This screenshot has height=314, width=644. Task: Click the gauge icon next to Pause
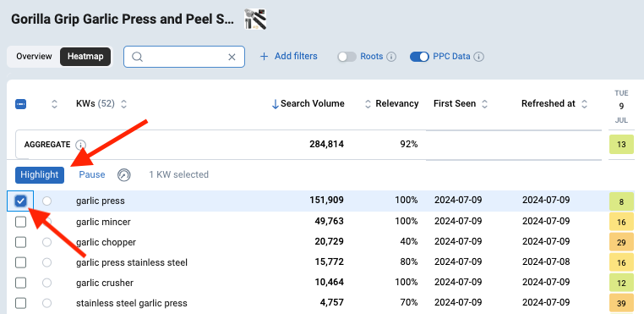pyautogui.click(x=123, y=175)
